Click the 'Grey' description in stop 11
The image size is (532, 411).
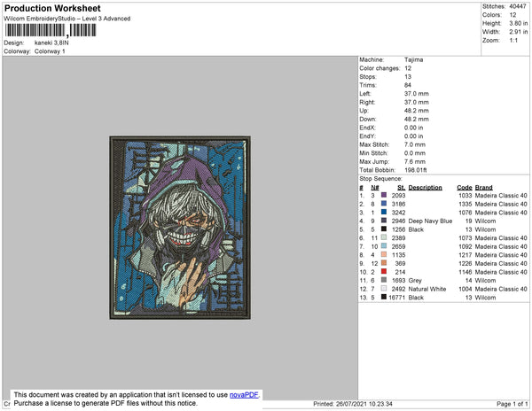pyautogui.click(x=415, y=281)
